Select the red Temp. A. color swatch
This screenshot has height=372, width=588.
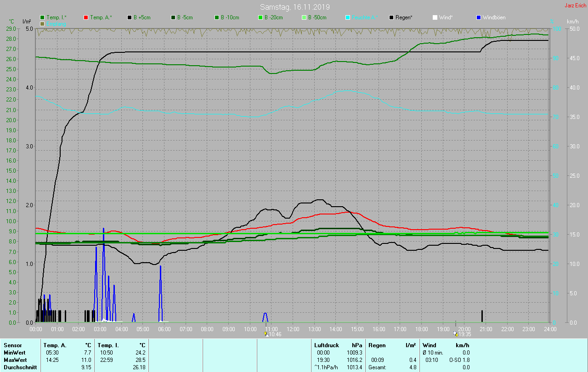point(86,17)
